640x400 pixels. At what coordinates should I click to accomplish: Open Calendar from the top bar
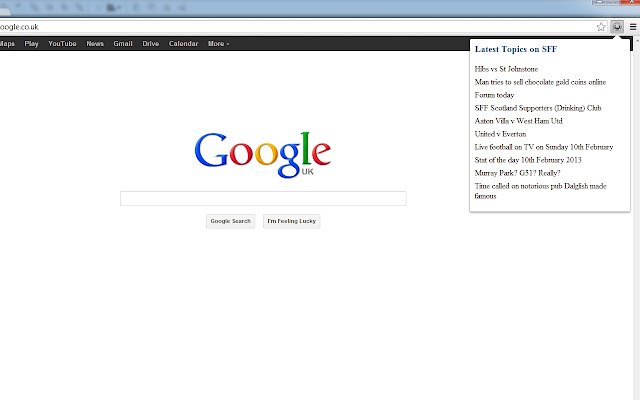pyautogui.click(x=183, y=44)
